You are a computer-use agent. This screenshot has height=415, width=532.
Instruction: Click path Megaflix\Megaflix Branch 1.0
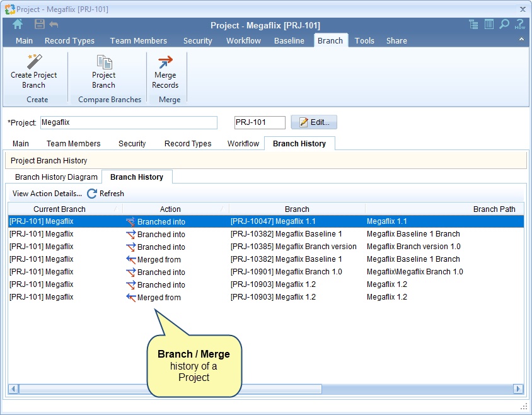415,272
